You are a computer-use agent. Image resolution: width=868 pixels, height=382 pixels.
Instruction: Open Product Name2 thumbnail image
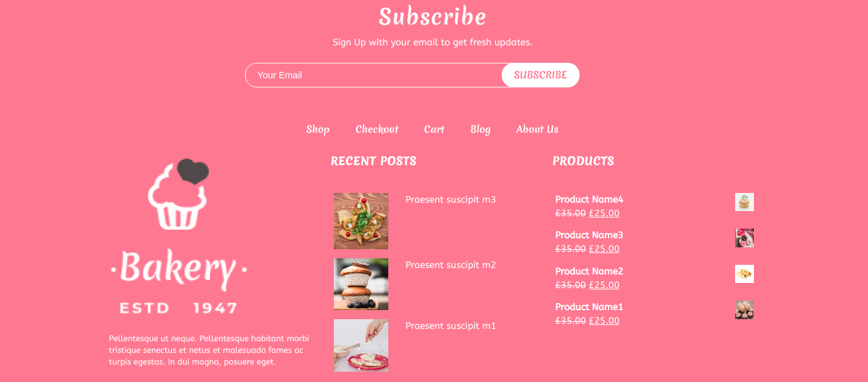pyautogui.click(x=744, y=274)
